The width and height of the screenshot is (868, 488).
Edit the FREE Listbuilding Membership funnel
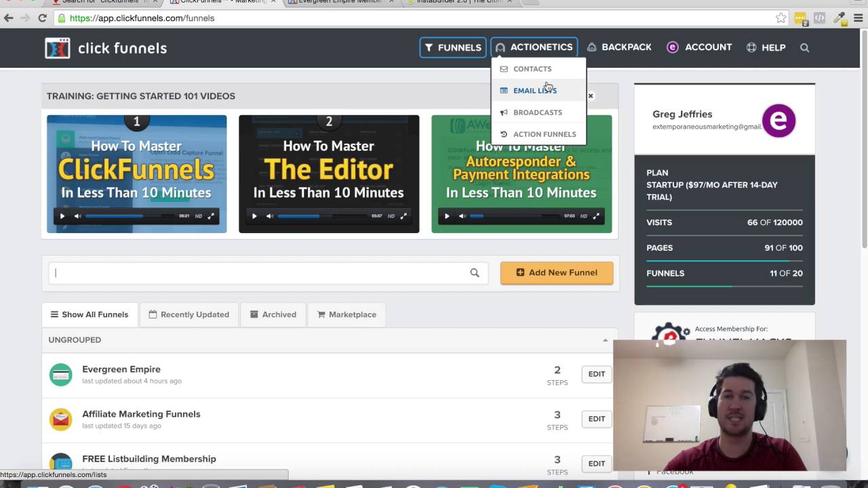pyautogui.click(x=597, y=464)
